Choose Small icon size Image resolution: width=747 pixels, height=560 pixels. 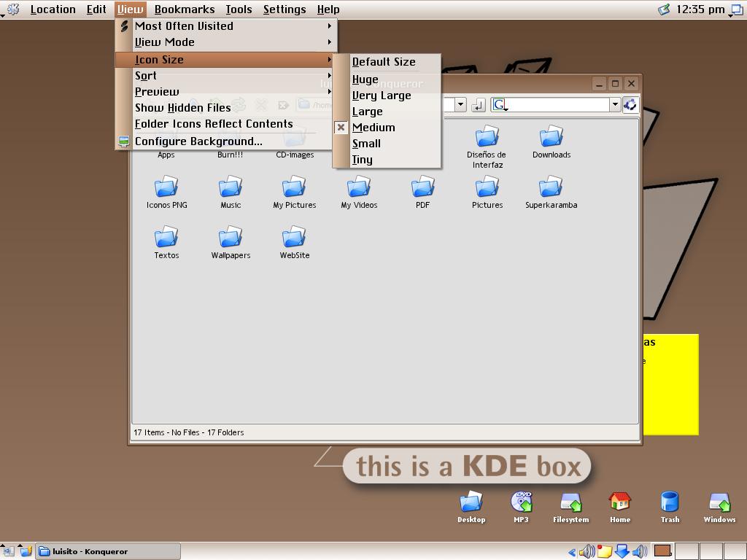[387, 144]
